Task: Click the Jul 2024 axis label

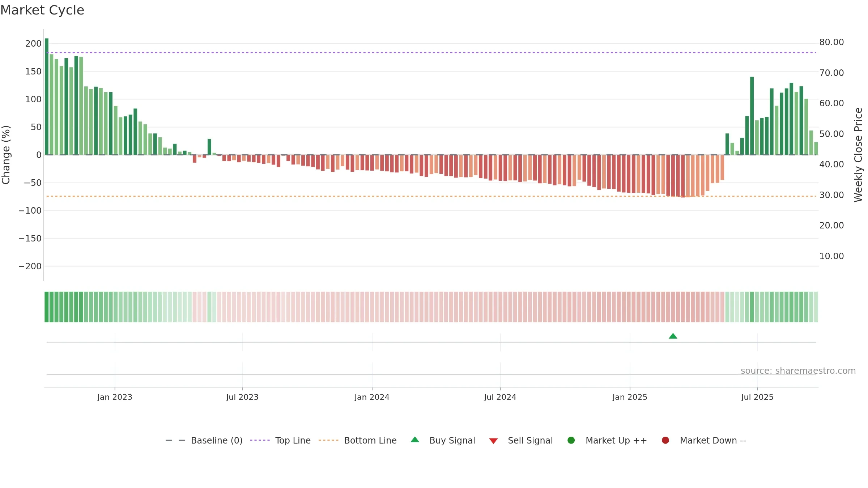Action: point(500,397)
